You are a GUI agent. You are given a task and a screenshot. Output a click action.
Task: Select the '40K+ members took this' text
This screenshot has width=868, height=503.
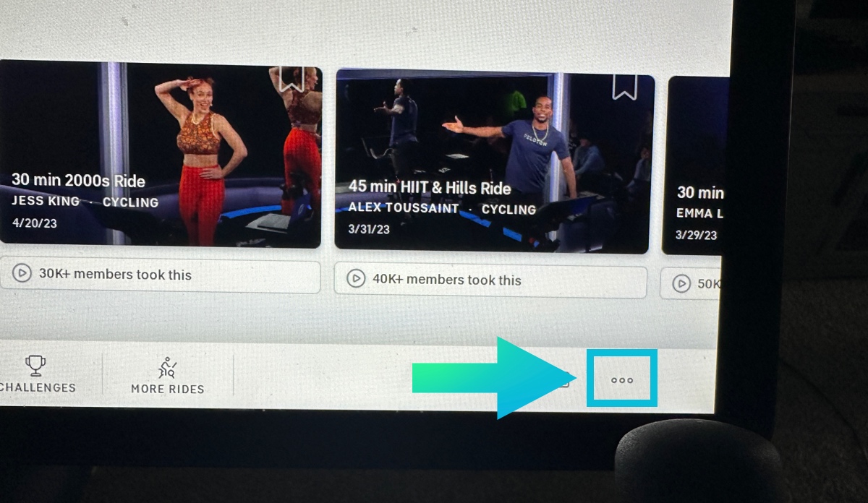click(x=446, y=280)
